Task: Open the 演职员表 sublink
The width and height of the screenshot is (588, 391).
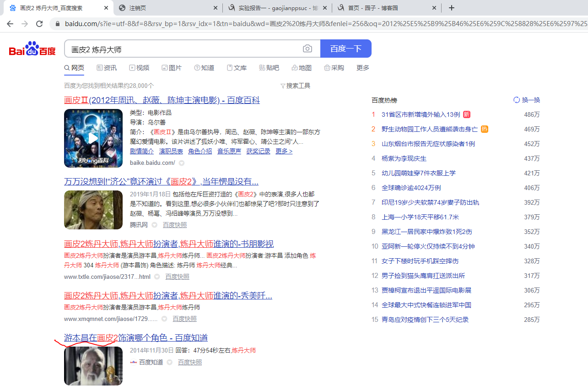Action: click(171, 151)
